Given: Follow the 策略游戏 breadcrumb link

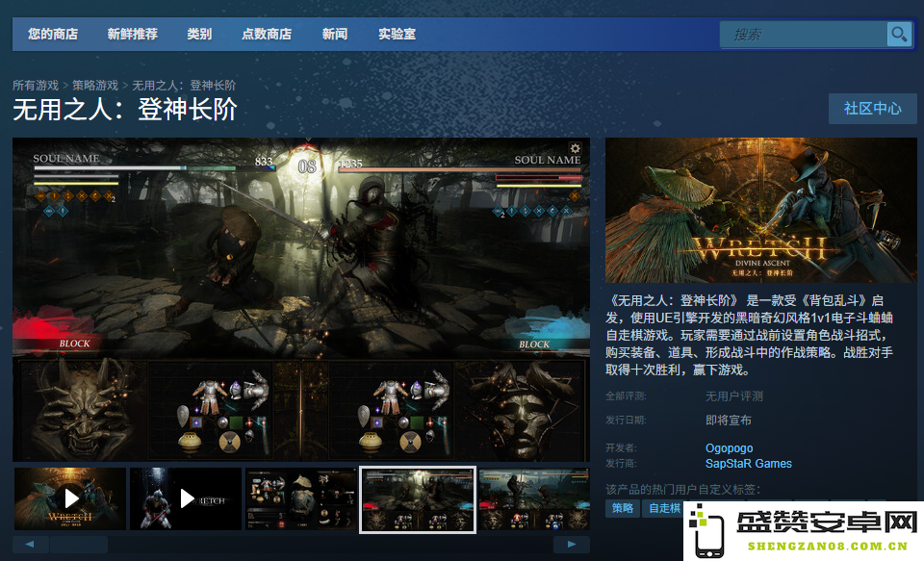Looking at the screenshot, I should pos(95,86).
